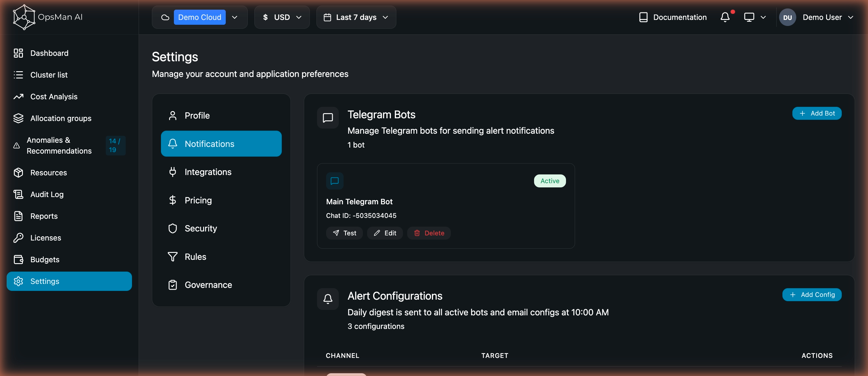Click the Telegram Bots chat bubble icon
This screenshot has height=376, width=868.
(328, 117)
